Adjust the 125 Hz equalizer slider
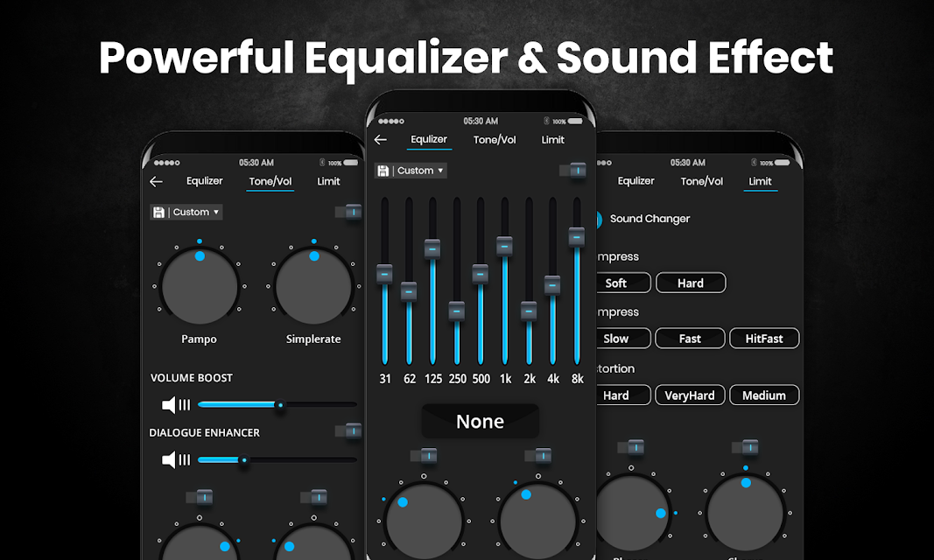 coord(432,281)
